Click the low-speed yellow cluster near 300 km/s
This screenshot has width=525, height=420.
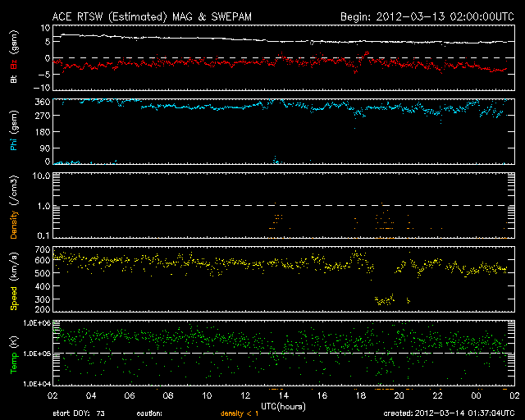pyautogui.click(x=384, y=300)
